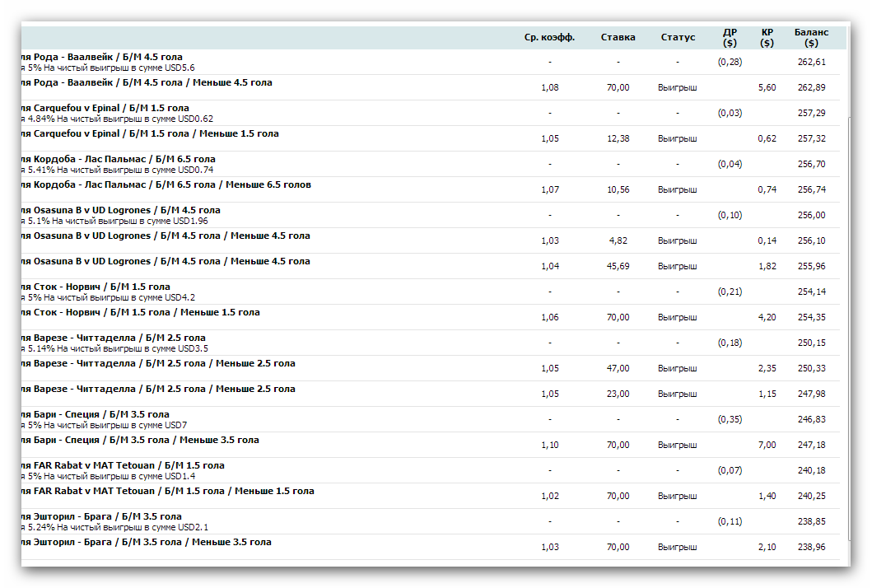Click the credit value 4,20
Viewport: 872px width, 588px height.
767,317
